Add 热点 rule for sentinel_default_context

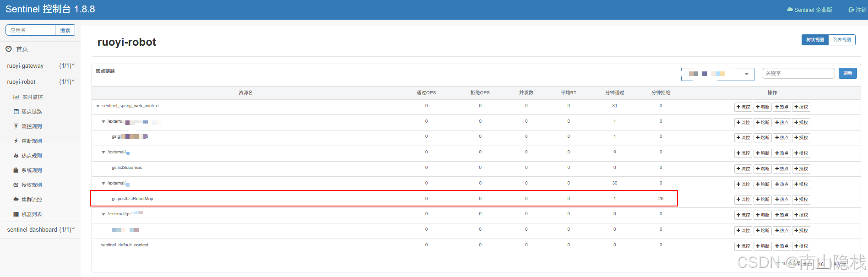(782, 246)
